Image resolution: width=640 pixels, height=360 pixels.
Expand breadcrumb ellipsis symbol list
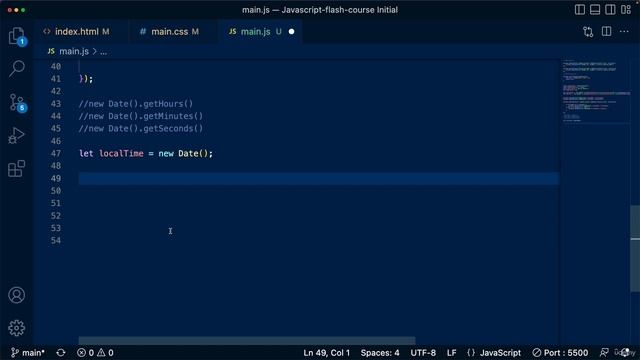[103, 52]
